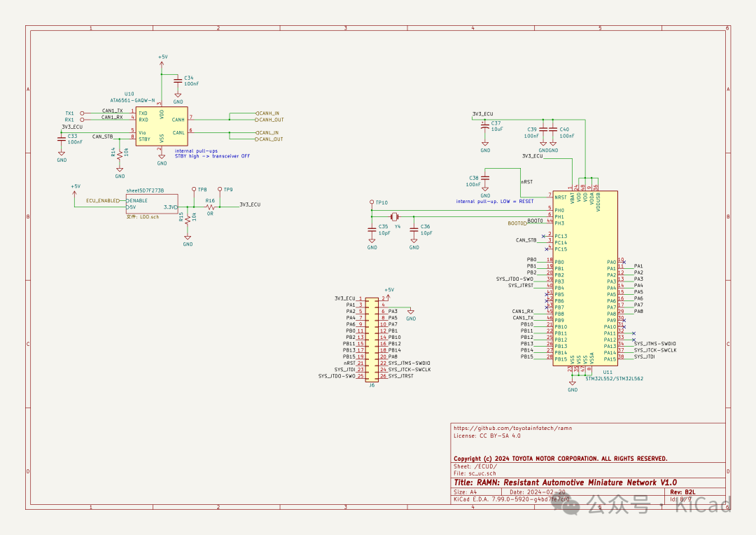Click the 'File: sc_uc.sch' field
Image resolution: width=756 pixels, height=535 pixels.
(475, 473)
